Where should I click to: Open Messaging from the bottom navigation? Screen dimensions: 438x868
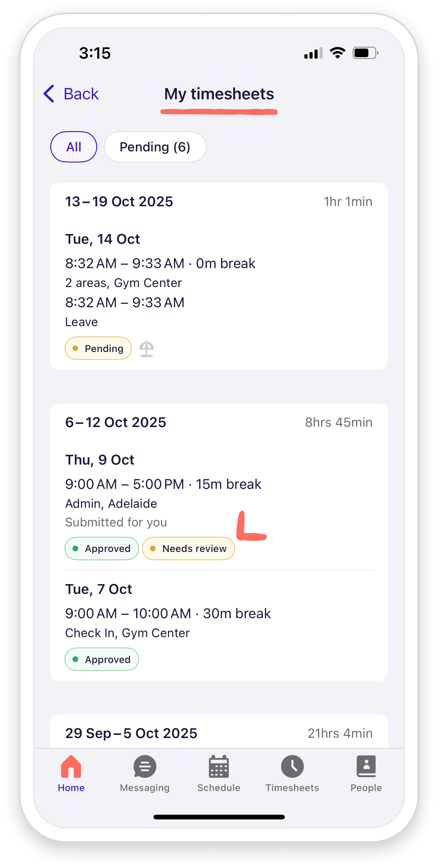(x=145, y=766)
